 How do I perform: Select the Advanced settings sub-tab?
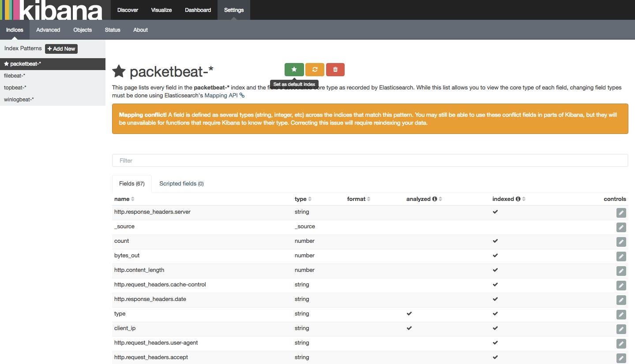point(48,30)
